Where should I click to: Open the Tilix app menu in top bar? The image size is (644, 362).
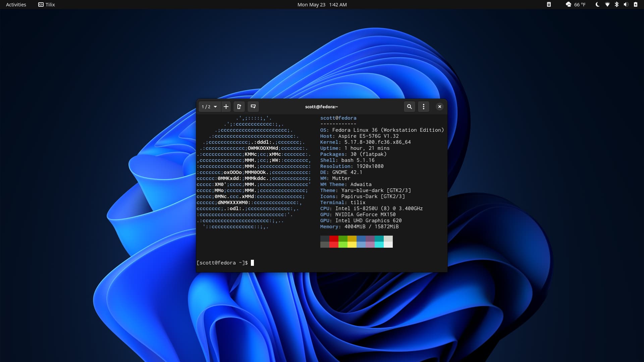(46, 4)
